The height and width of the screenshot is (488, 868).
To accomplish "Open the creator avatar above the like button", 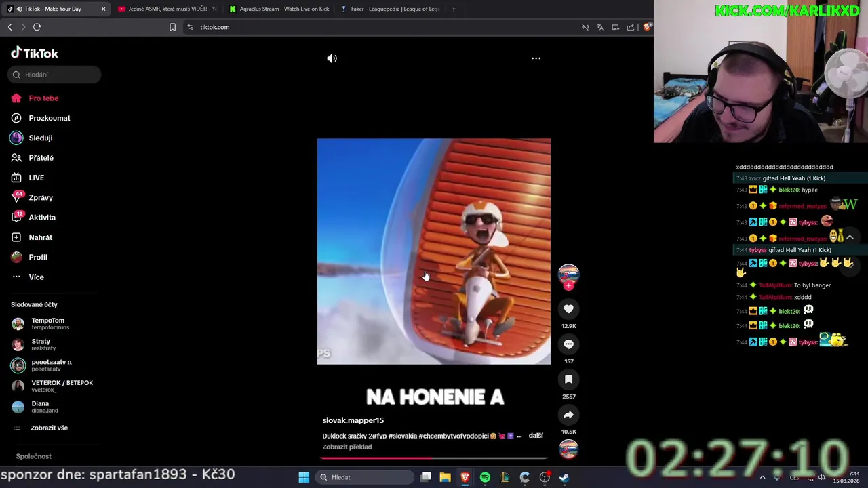I will click(x=568, y=274).
